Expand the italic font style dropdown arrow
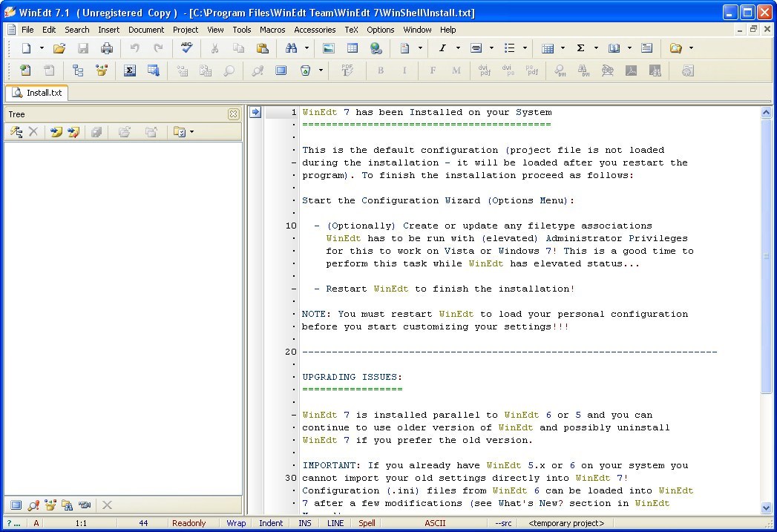 458,48
